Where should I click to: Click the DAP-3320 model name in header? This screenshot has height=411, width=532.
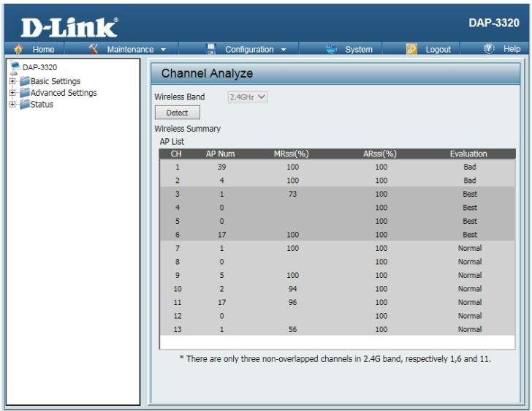[494, 23]
